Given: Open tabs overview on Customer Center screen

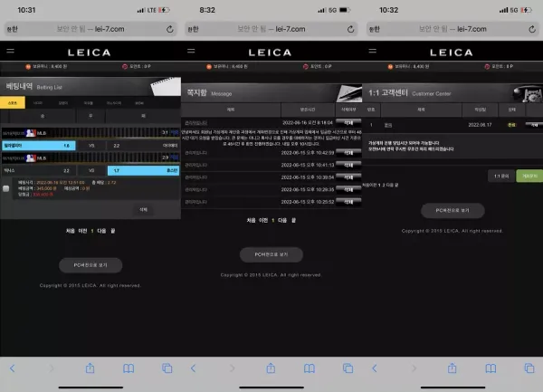Looking at the screenshot, I should click(529, 368).
